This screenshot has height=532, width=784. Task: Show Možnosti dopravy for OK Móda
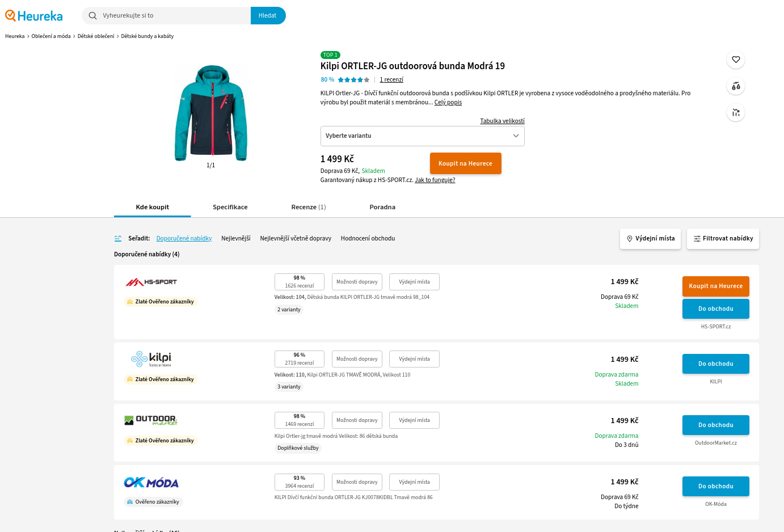(x=357, y=482)
